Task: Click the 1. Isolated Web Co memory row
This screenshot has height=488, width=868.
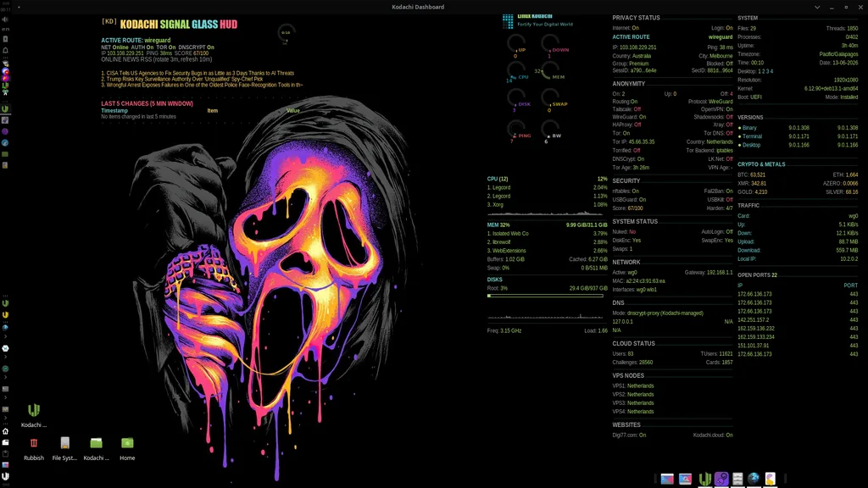Action: 547,234
